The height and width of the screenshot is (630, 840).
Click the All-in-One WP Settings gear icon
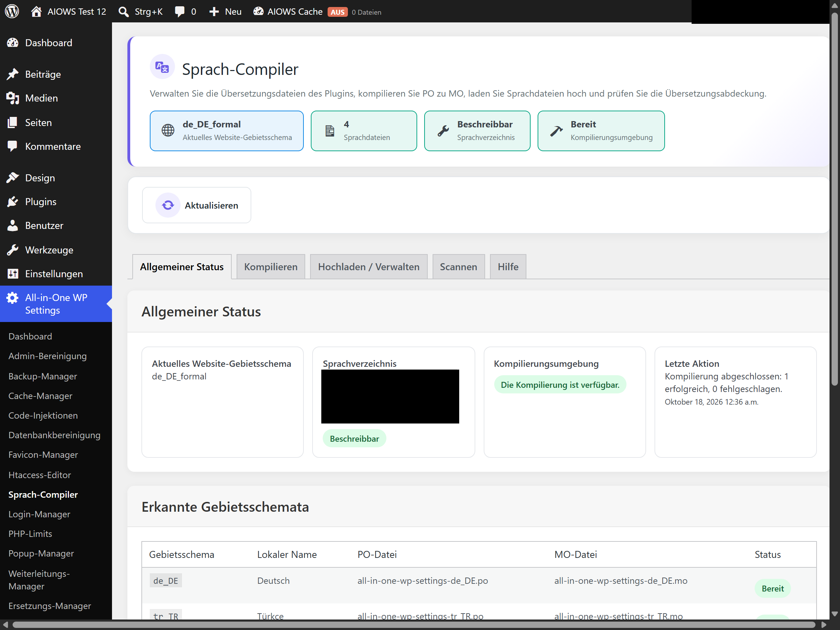point(13,298)
